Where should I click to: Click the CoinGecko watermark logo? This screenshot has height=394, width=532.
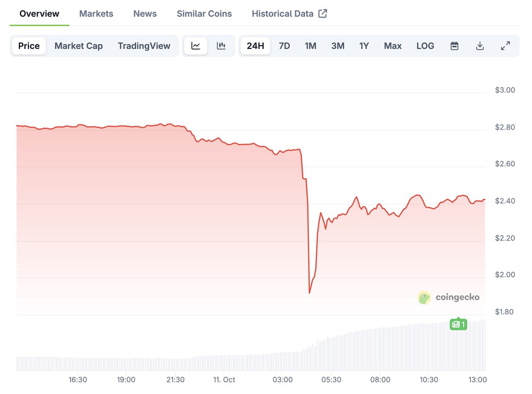point(448,297)
